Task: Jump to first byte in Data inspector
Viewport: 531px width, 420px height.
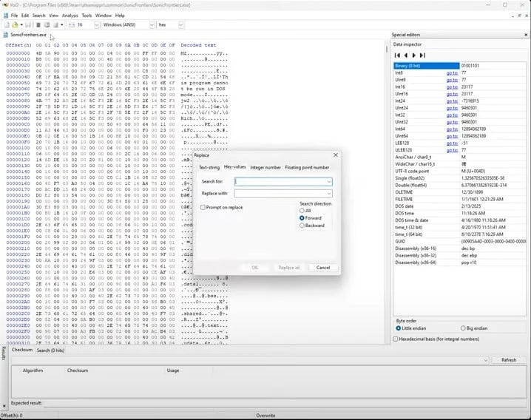Action: coord(397,55)
